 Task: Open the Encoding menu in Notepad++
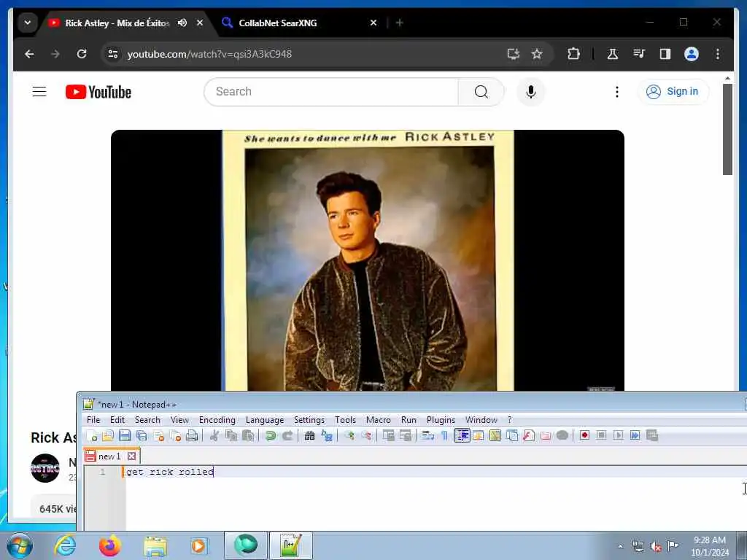[x=217, y=419]
